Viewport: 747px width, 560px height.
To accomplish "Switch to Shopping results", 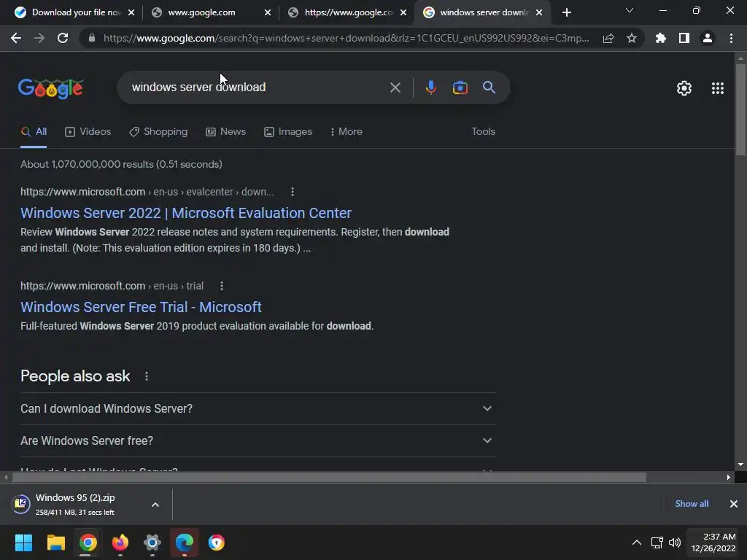I will [158, 132].
